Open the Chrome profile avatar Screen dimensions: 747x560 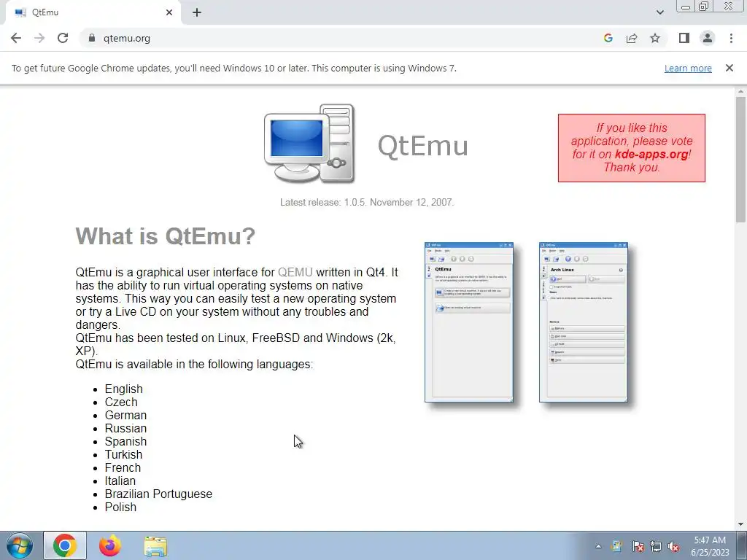708,38
